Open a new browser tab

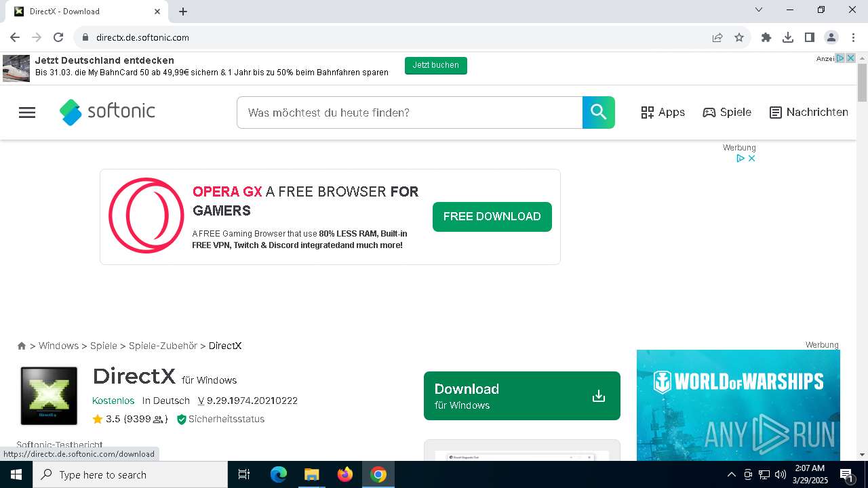tap(183, 12)
